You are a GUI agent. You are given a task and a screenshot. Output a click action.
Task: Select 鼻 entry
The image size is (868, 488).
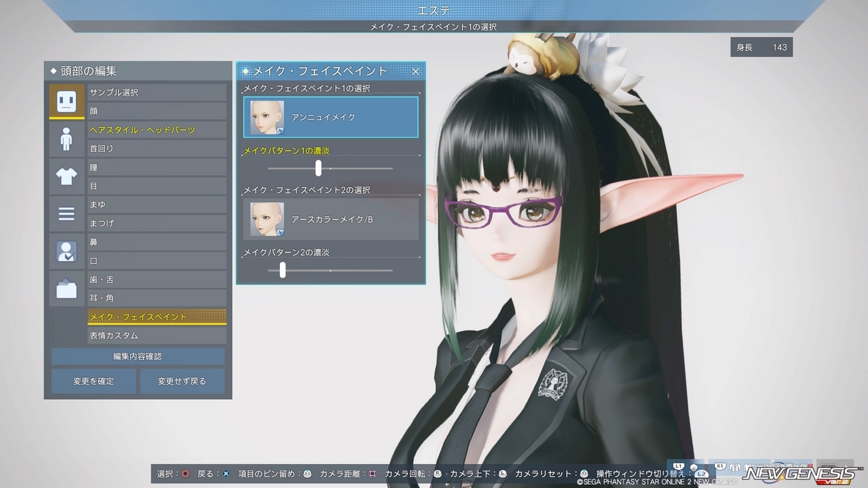(x=157, y=242)
